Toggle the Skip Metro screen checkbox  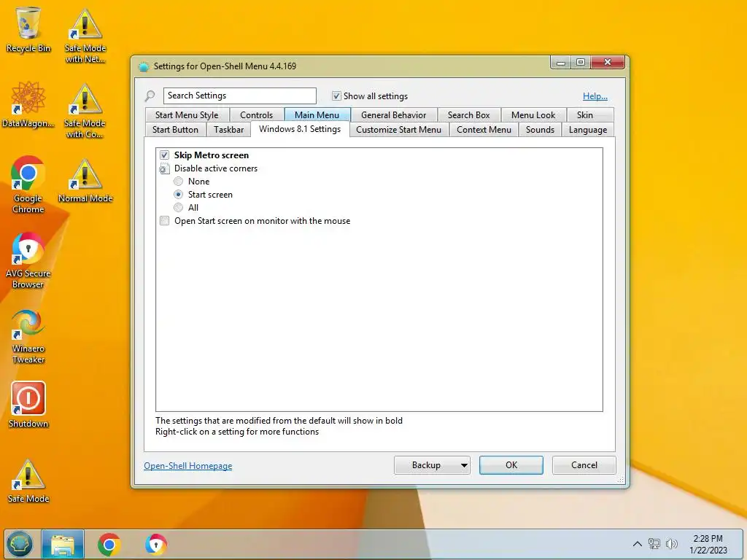tap(164, 155)
